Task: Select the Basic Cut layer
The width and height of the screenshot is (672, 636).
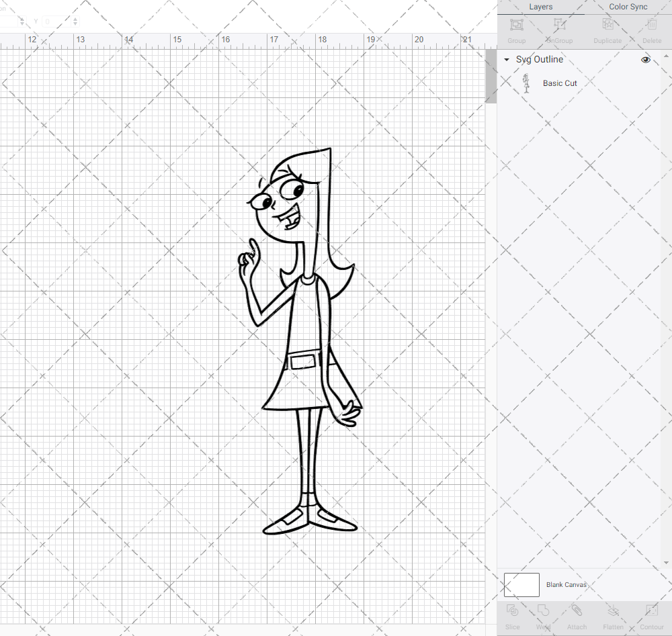Action: click(x=560, y=83)
